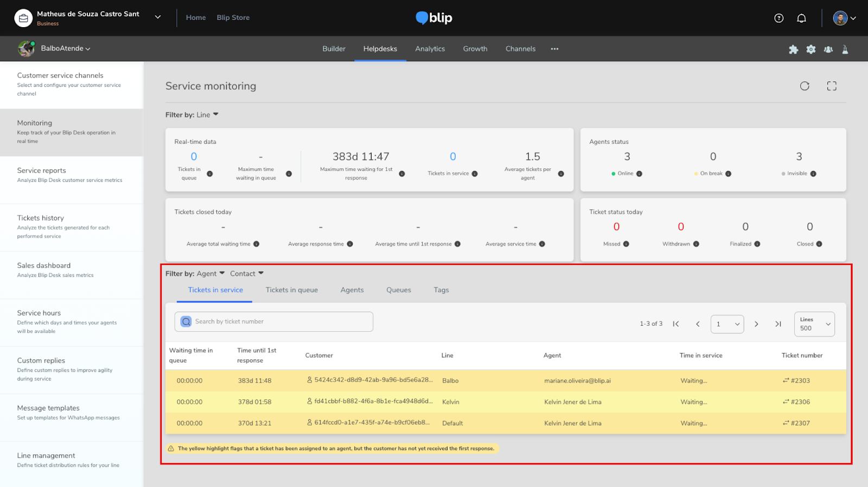Open the team members icon
The height and width of the screenshot is (487, 868).
click(828, 49)
